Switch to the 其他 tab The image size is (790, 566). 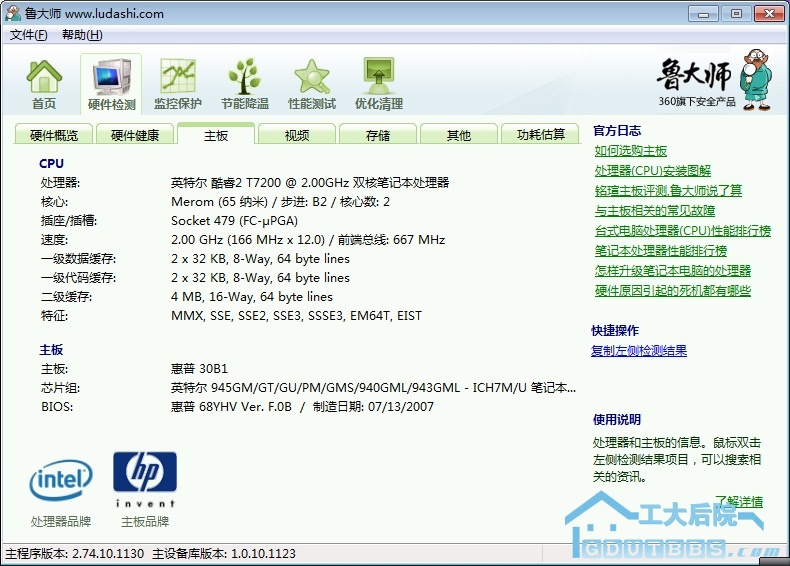pos(458,135)
